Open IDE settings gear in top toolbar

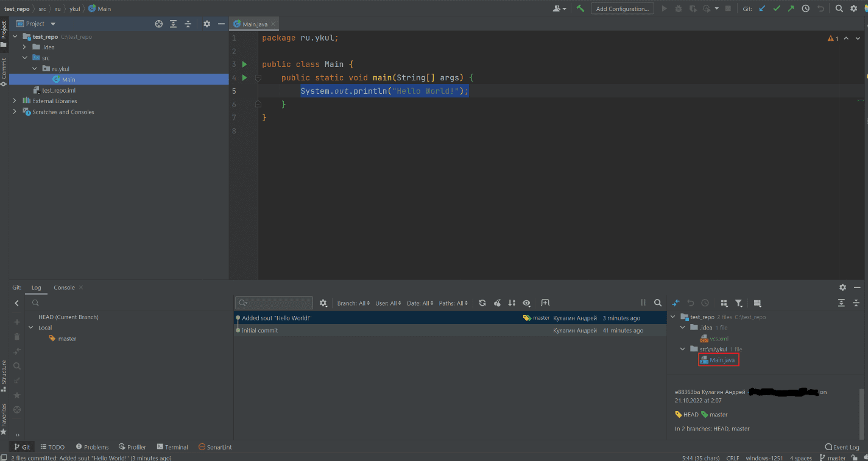point(853,9)
